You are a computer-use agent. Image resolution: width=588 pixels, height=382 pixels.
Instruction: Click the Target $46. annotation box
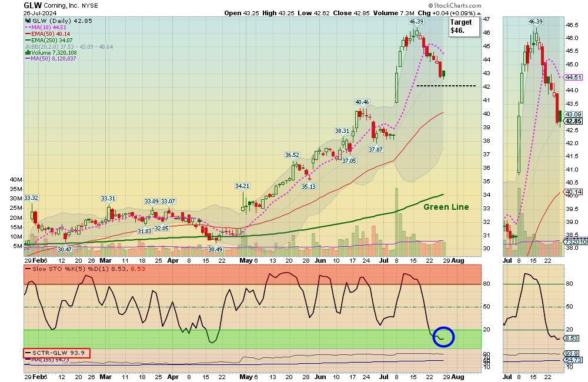point(465,26)
